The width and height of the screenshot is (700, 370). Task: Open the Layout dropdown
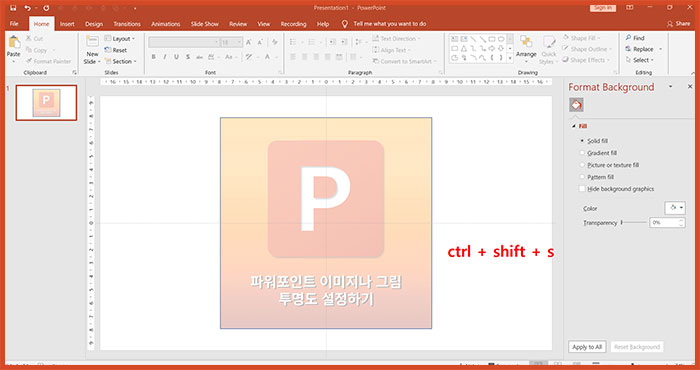(x=120, y=39)
